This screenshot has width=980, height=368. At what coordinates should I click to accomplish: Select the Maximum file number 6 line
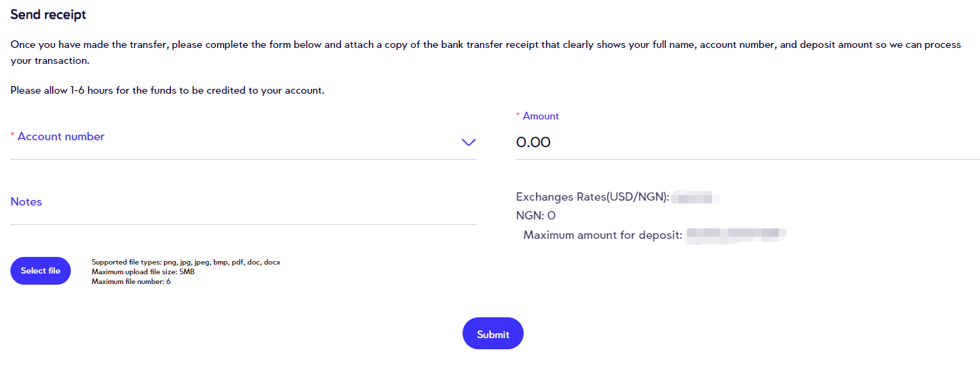131,281
